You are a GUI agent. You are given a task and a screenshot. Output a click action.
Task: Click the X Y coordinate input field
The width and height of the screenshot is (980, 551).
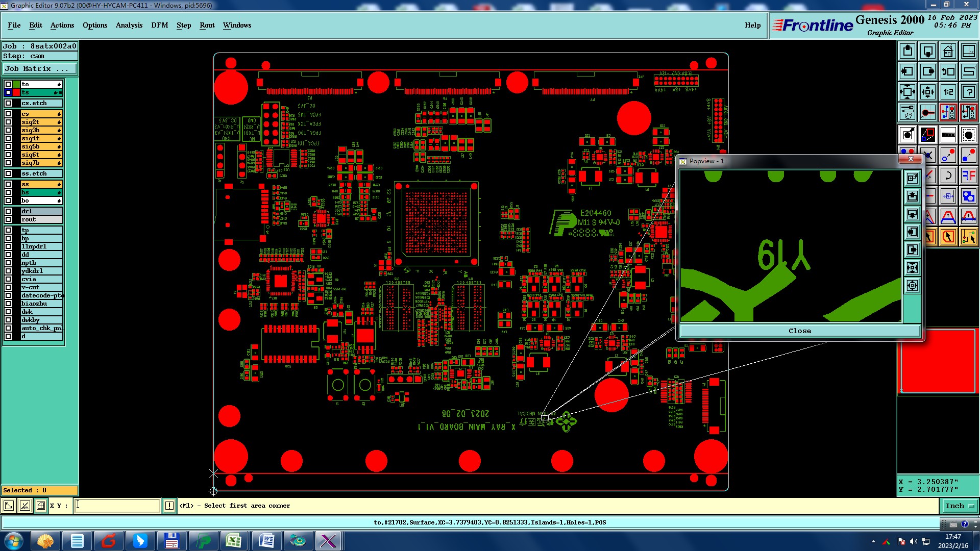coord(117,506)
